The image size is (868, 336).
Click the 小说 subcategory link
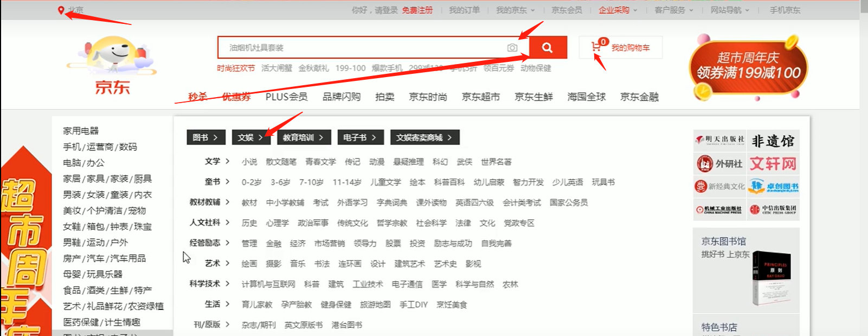[249, 162]
